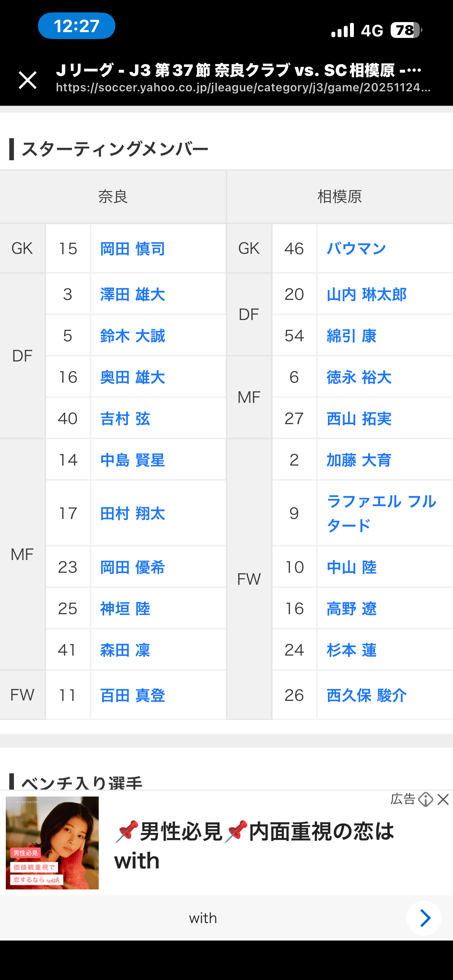Open the ad photo thumbnail

point(52,843)
